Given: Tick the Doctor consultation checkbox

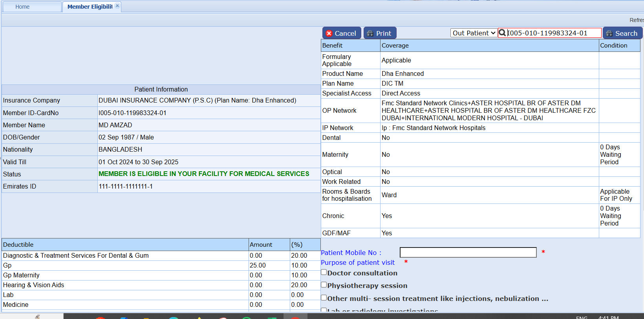Looking at the screenshot, I should click(324, 272).
